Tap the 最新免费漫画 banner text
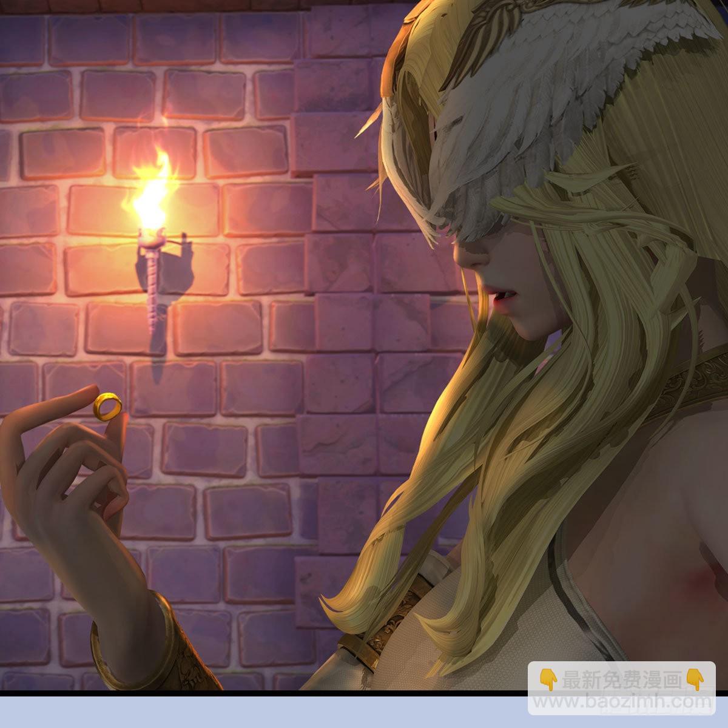Image resolution: width=728 pixels, height=728 pixels. (621, 679)
